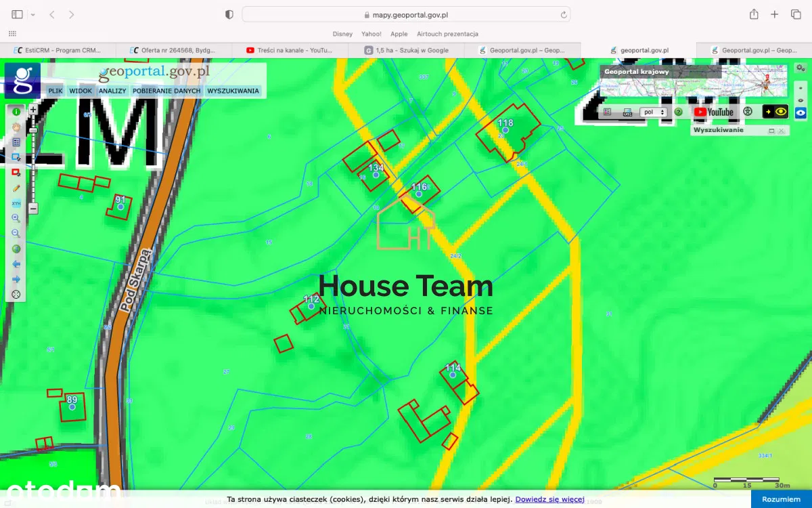Pick the pencil drawing tool

[16, 188]
